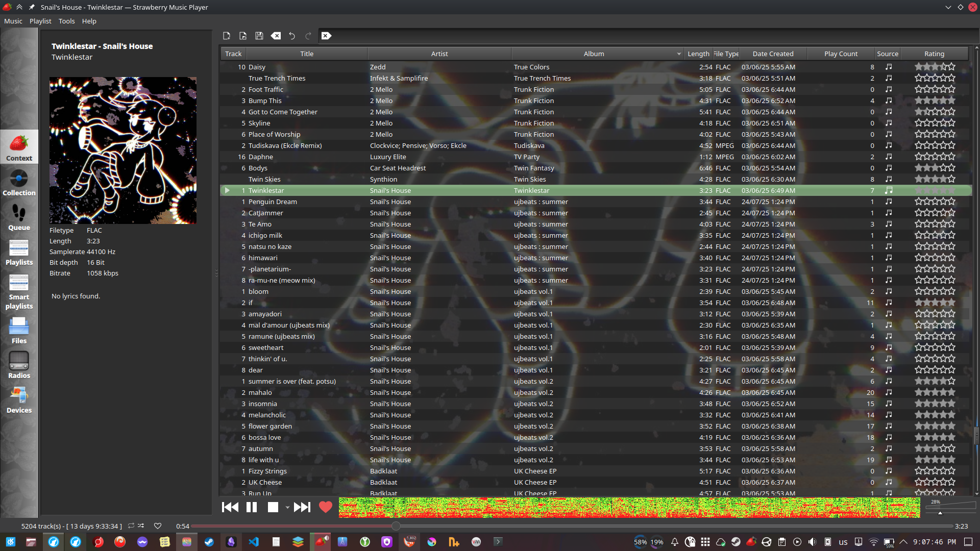980x551 pixels.
Task: Open Steam from the taskbar
Action: tap(209, 542)
